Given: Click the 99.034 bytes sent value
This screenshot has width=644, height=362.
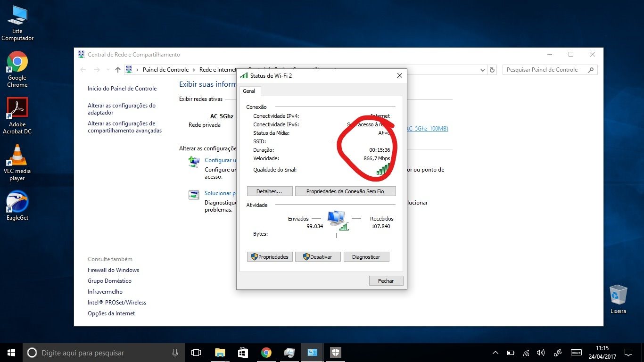Looking at the screenshot, I should (314, 226).
